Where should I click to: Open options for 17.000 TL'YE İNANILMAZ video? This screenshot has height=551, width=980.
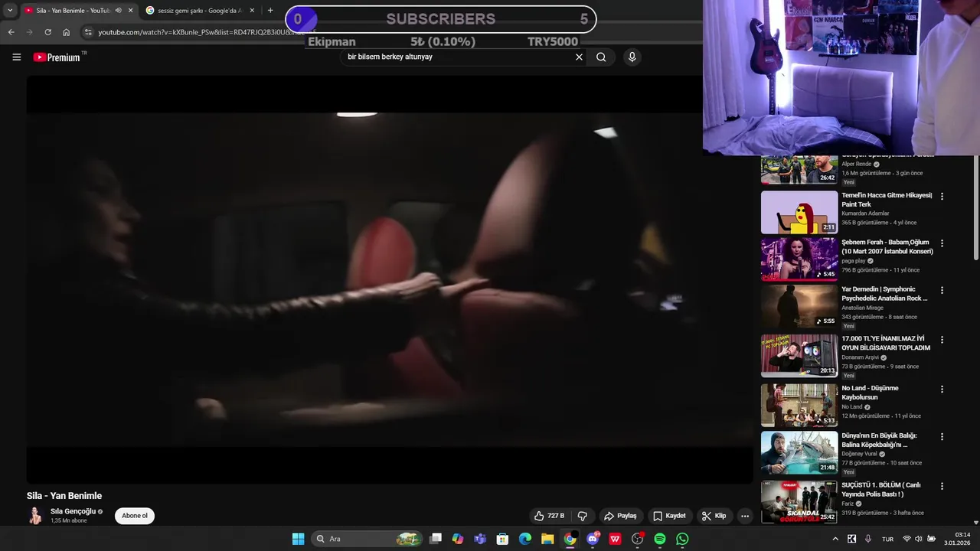tap(942, 340)
